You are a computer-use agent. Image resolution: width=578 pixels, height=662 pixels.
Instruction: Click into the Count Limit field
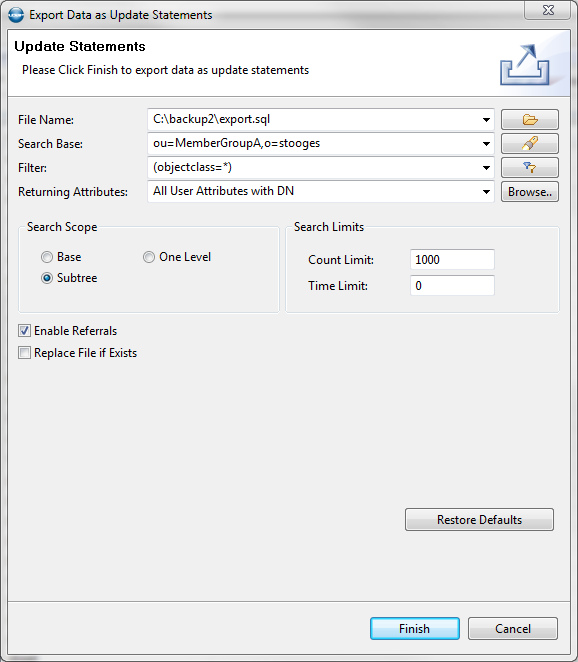coord(452,259)
